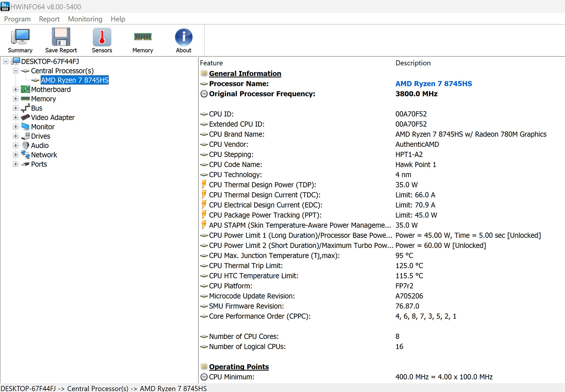Select the CPU Stepping row label
Image resolution: width=565 pixels, height=392 pixels.
(x=231, y=154)
